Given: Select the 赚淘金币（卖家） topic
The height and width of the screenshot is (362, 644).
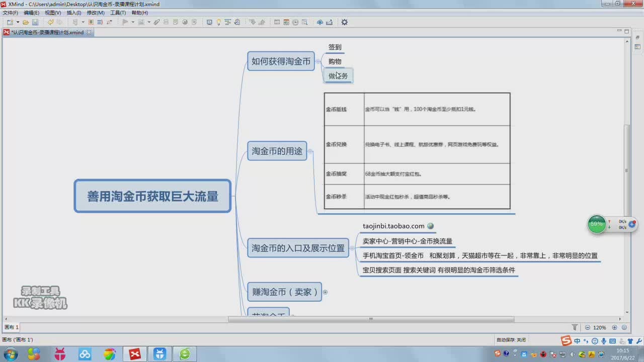Looking at the screenshot, I should 284,292.
